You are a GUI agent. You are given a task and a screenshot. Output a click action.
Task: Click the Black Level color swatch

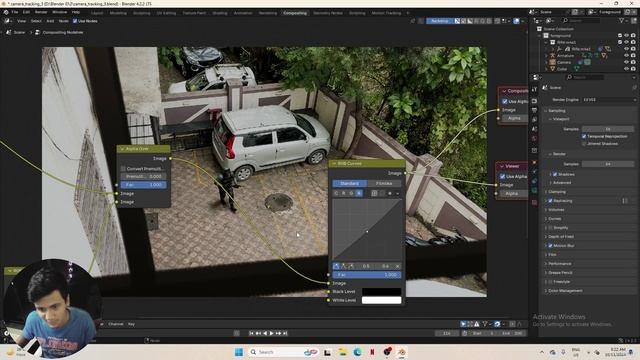pos(382,291)
